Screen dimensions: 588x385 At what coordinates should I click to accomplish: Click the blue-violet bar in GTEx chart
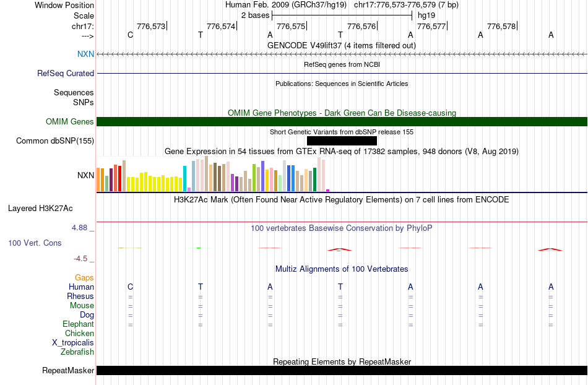pos(263,176)
